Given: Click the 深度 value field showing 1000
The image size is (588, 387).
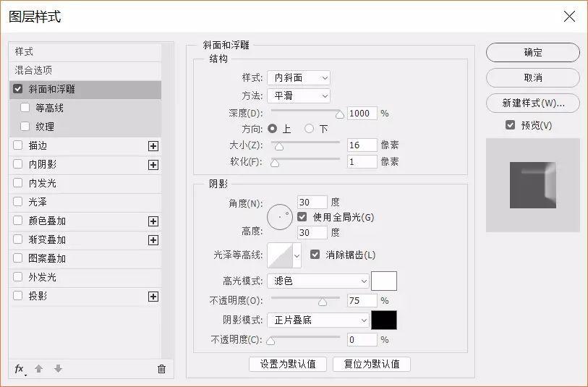Looking at the screenshot, I should click(362, 114).
